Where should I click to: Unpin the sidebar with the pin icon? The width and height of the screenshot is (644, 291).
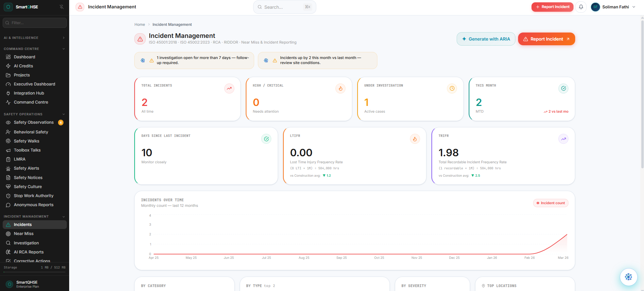61,7
